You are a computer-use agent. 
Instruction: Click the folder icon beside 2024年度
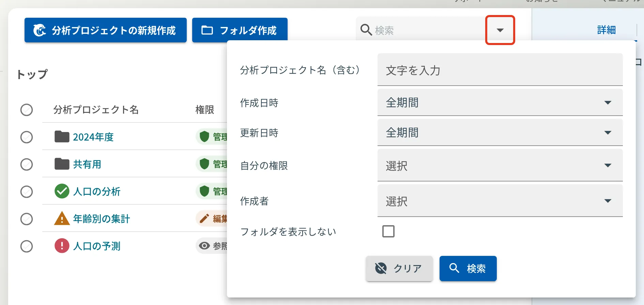[62, 137]
